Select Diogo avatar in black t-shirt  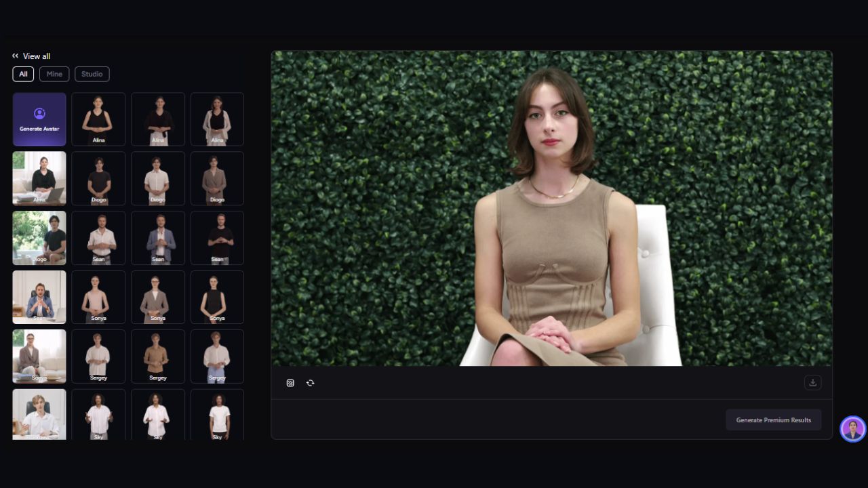98,178
